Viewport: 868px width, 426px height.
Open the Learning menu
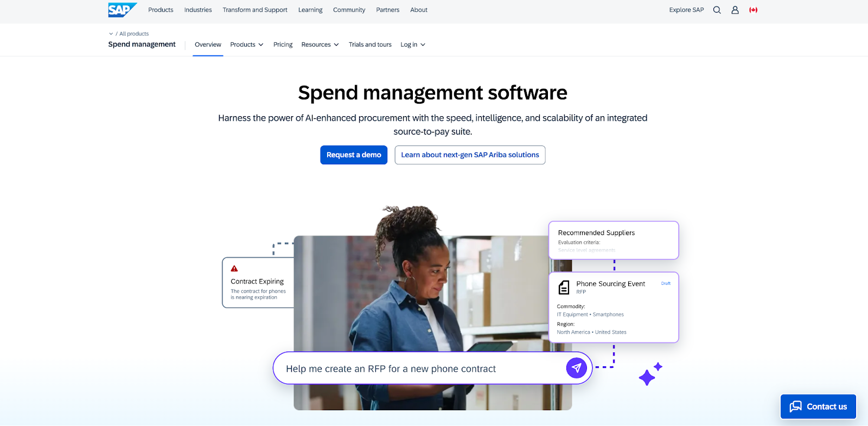coord(310,10)
